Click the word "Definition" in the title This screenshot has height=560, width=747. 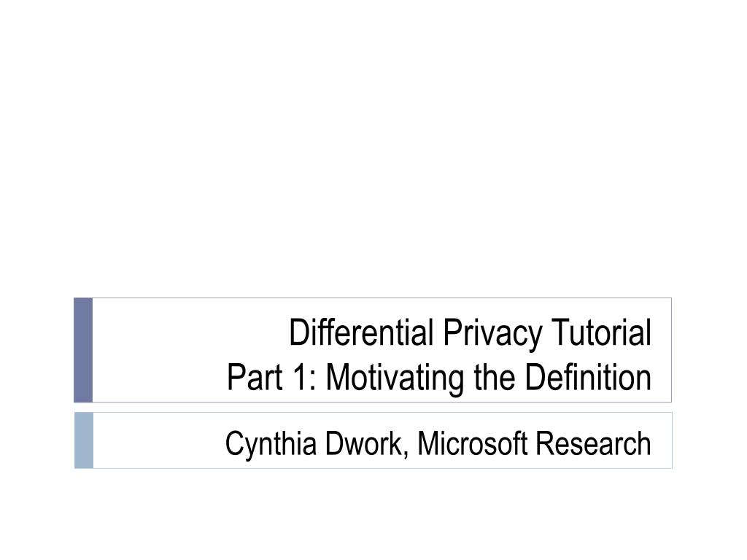[x=588, y=377]
